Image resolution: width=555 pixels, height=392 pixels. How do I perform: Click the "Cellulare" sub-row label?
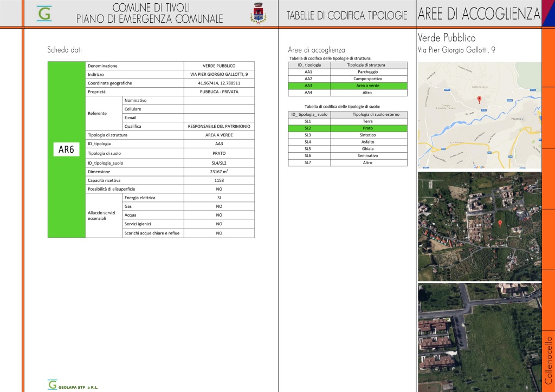tap(133, 109)
